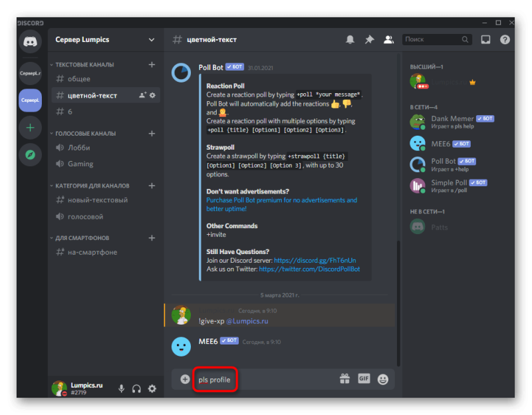Click the @Lumpics.ru mention
Screen dimensions: 532x415
point(247,321)
